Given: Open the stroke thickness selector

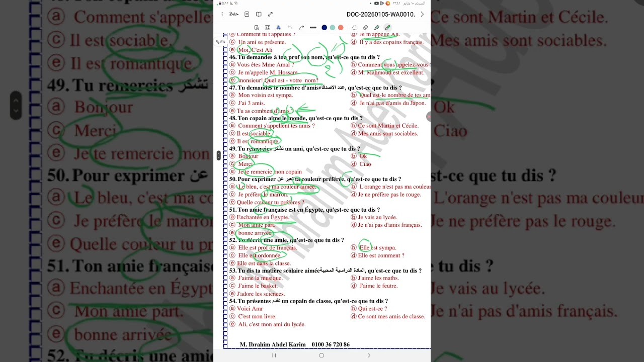Looking at the screenshot, I should coord(313,28).
